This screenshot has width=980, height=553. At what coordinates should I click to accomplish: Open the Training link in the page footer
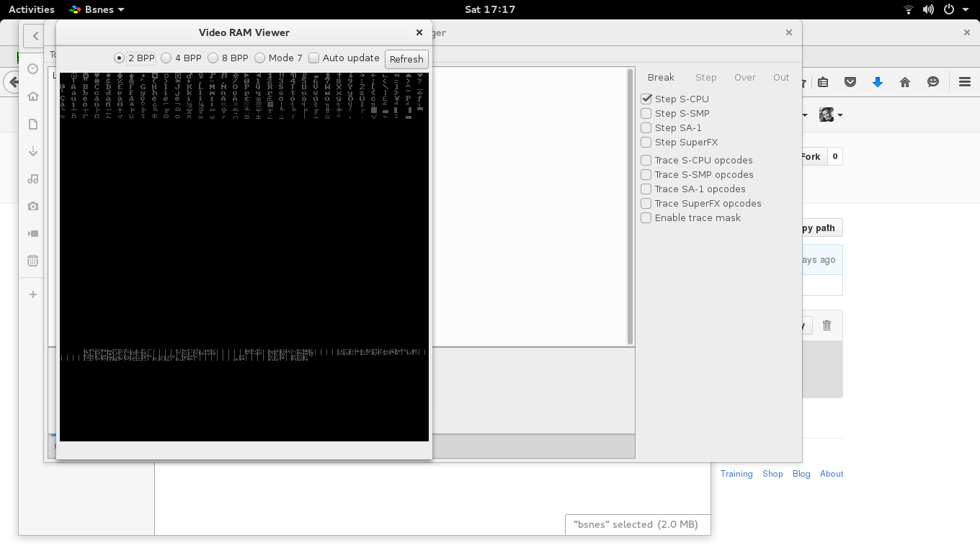click(x=736, y=474)
